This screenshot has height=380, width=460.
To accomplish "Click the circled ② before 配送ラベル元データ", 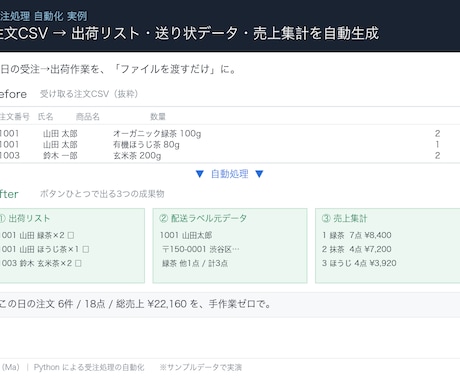I will coord(164,218).
